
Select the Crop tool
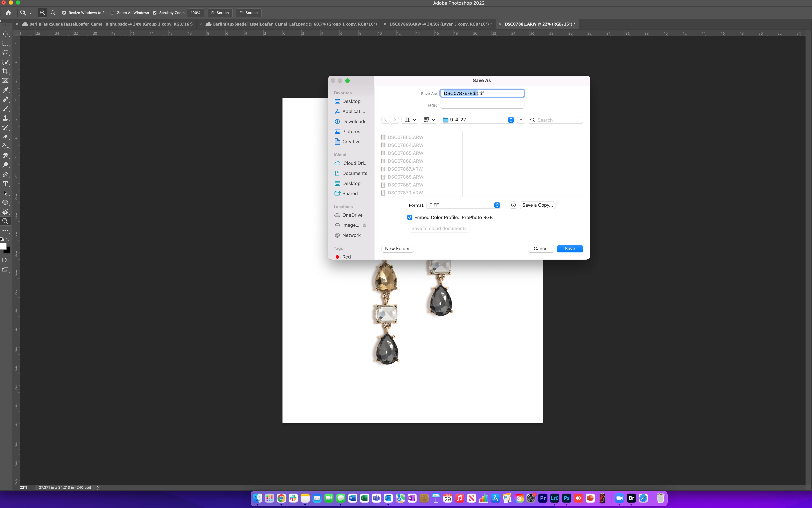(x=5, y=72)
